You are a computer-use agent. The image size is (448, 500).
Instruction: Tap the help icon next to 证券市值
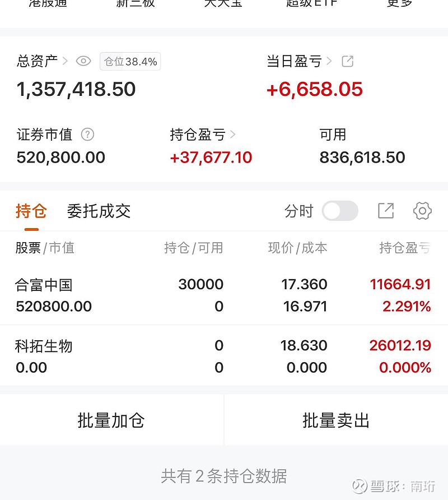click(x=87, y=135)
